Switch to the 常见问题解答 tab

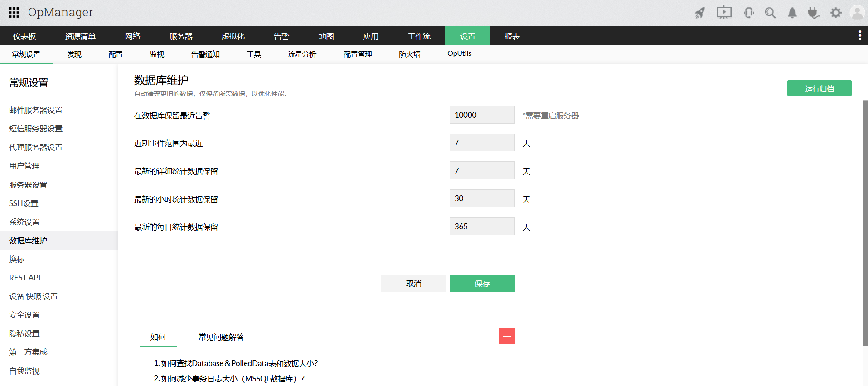221,337
